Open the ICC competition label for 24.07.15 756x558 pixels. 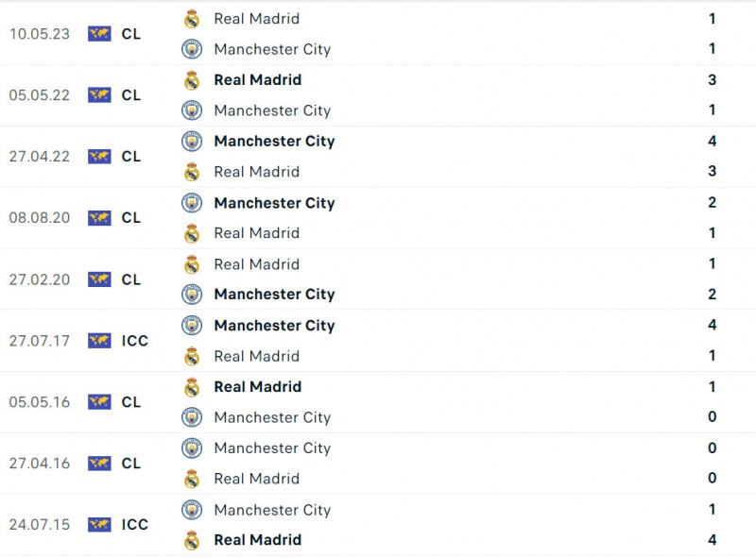coord(135,525)
